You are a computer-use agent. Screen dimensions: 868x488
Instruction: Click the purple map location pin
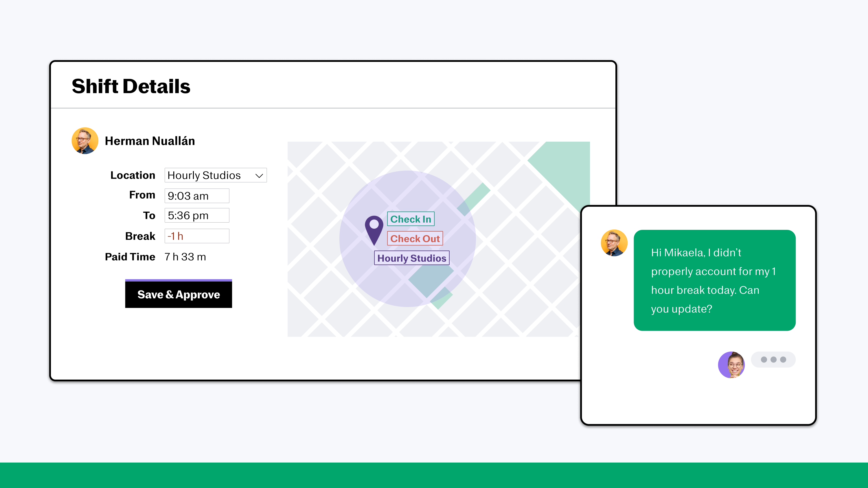(x=374, y=229)
